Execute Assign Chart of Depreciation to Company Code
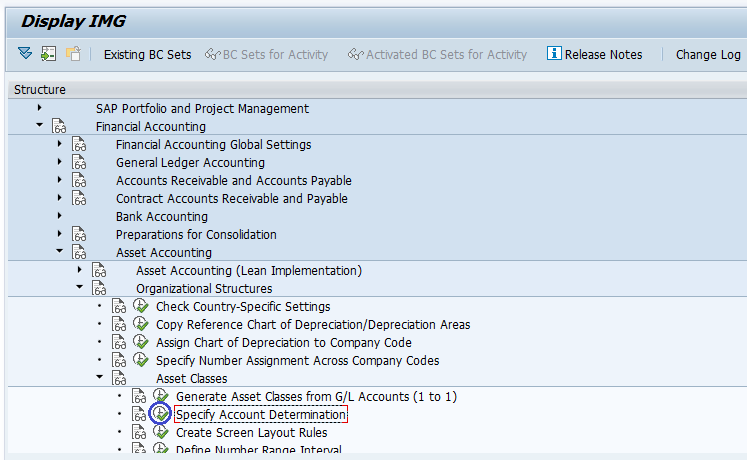The image size is (747, 460). click(141, 342)
